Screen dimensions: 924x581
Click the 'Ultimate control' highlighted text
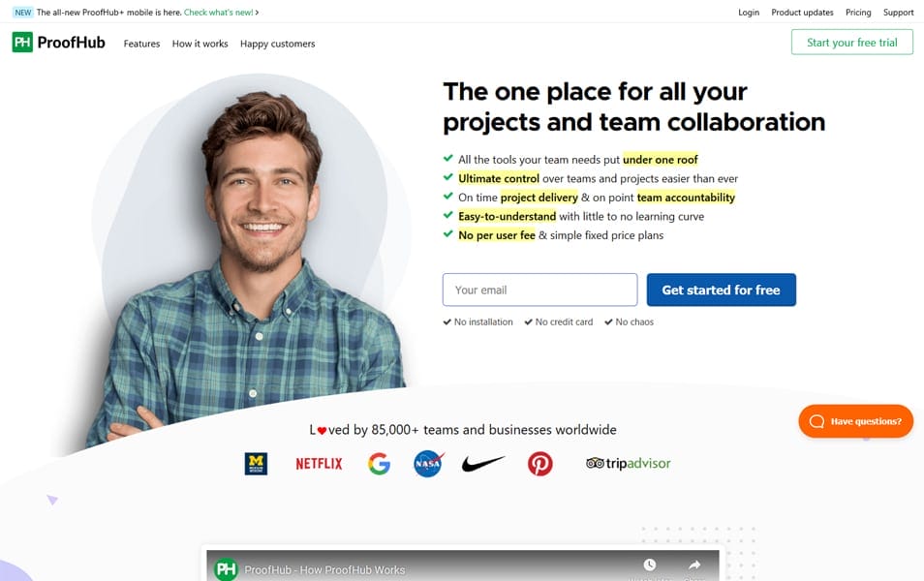coord(499,178)
